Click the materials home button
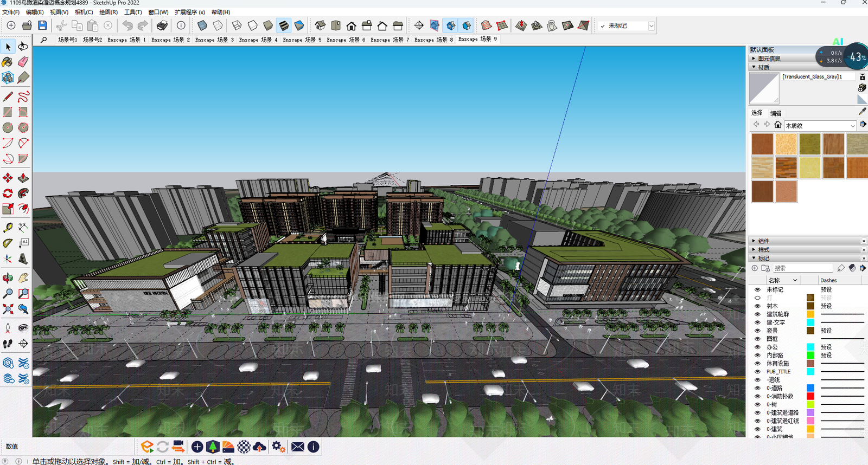 [x=778, y=125]
